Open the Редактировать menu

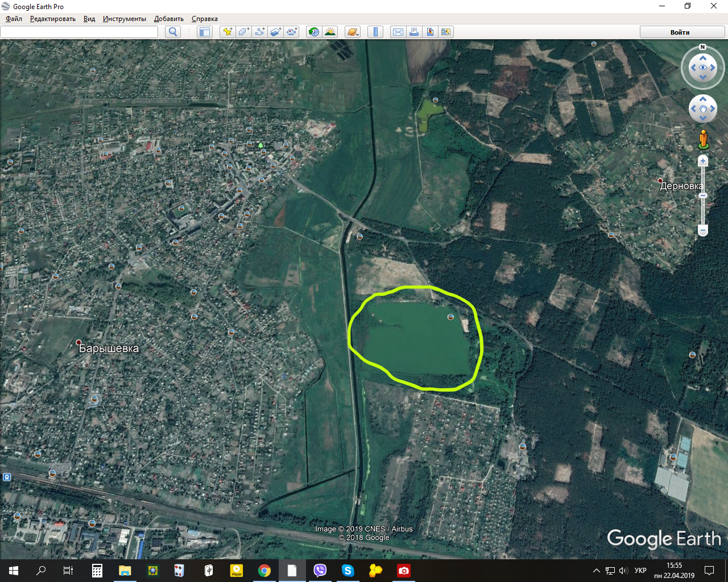[x=53, y=19]
